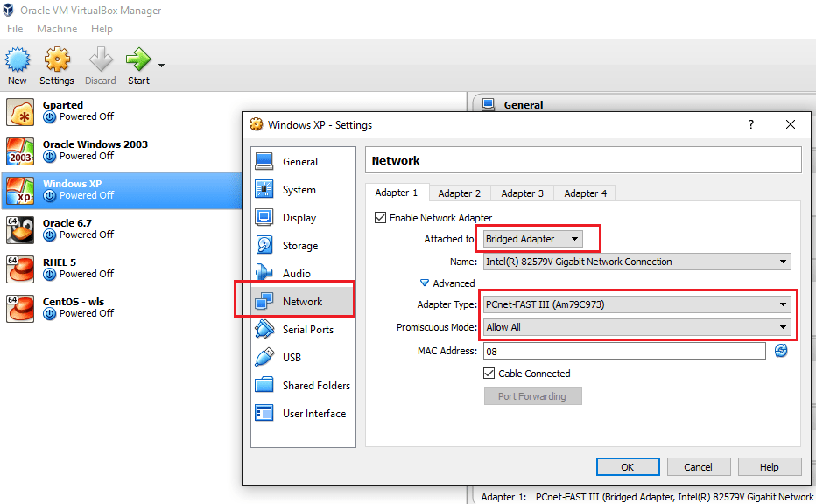Open the Start button dropdown arrow
The width and height of the screenshot is (816, 504).
coord(161,66)
